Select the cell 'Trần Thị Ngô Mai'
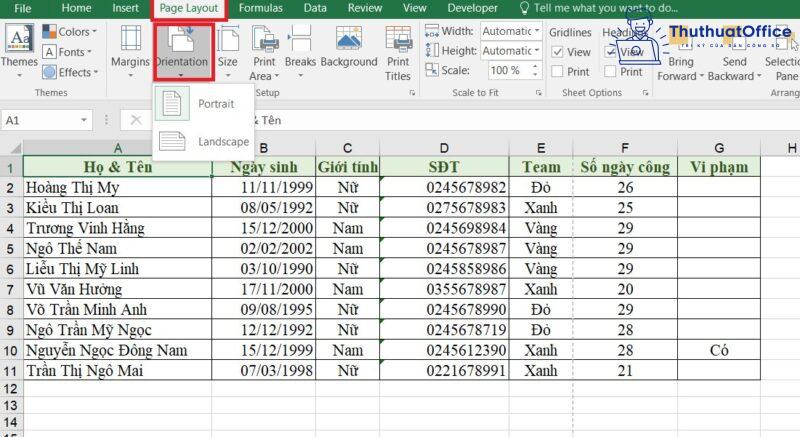800x437 pixels. click(x=117, y=371)
